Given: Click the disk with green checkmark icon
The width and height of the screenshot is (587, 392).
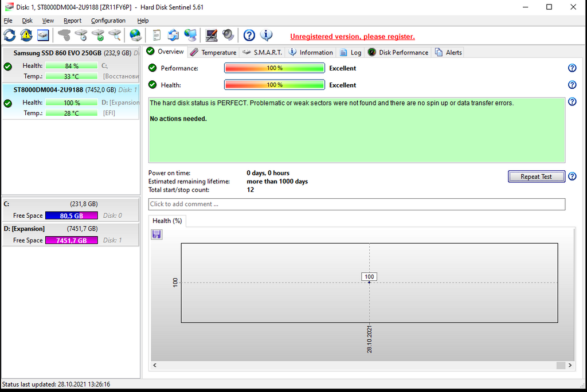Looking at the screenshot, I should click(x=98, y=36).
